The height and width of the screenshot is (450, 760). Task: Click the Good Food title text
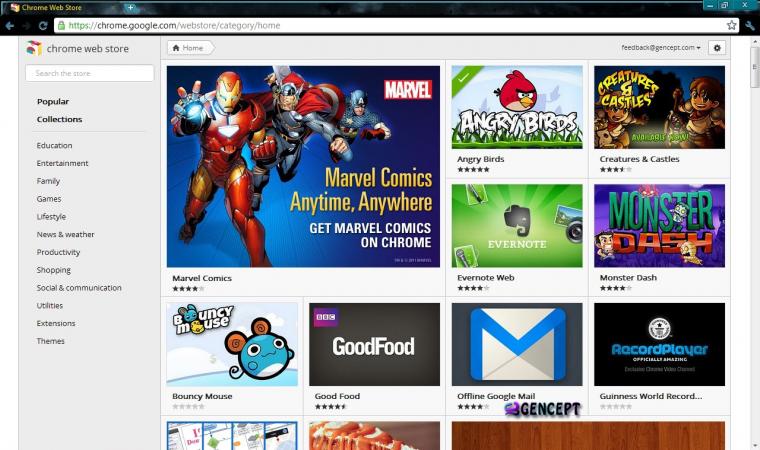(337, 396)
